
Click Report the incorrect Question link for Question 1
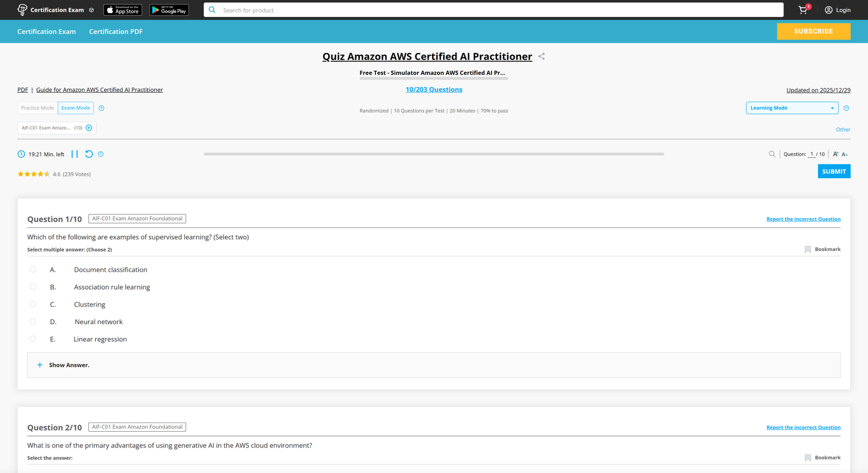click(x=803, y=219)
